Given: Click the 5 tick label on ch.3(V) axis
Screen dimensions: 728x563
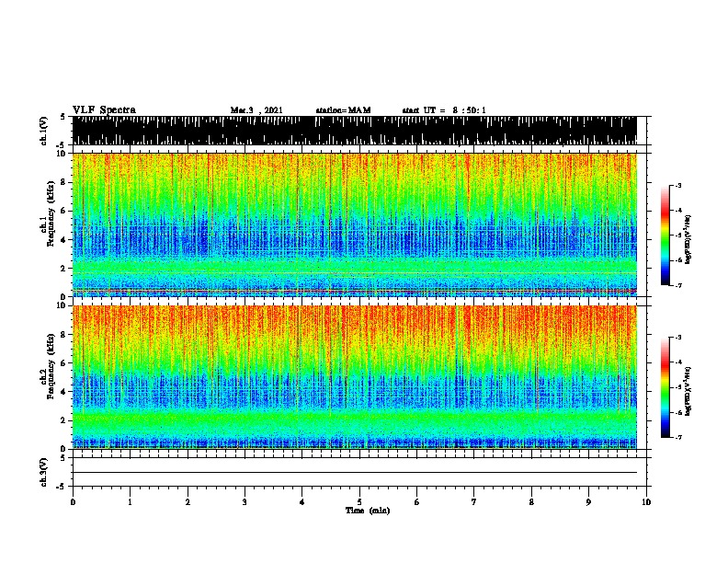Looking at the screenshot, I should coord(63,458).
